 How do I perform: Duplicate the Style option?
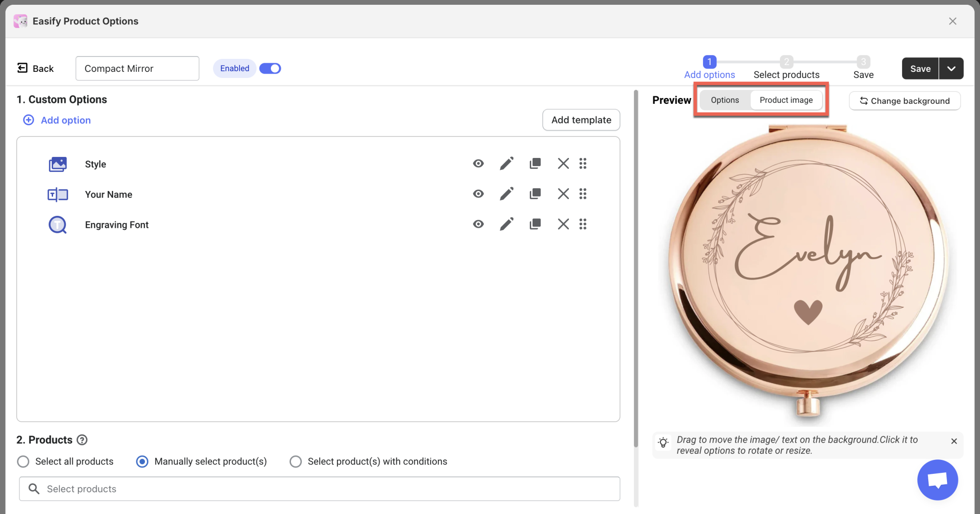(535, 164)
